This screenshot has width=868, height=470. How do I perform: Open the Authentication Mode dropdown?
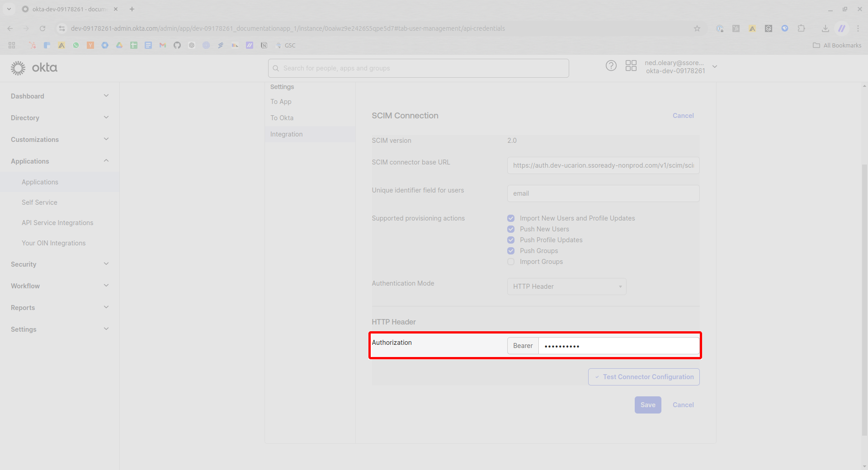(x=566, y=287)
